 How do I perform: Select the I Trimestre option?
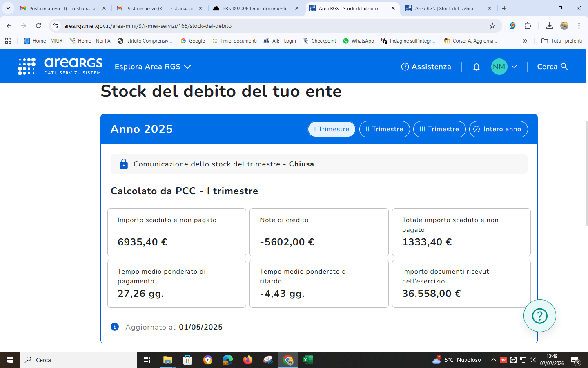click(332, 129)
